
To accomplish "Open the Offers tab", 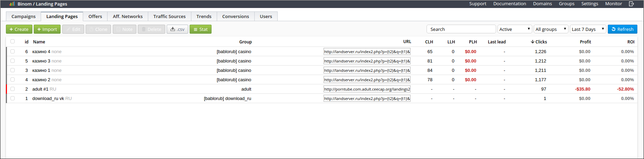I will click(x=95, y=16).
